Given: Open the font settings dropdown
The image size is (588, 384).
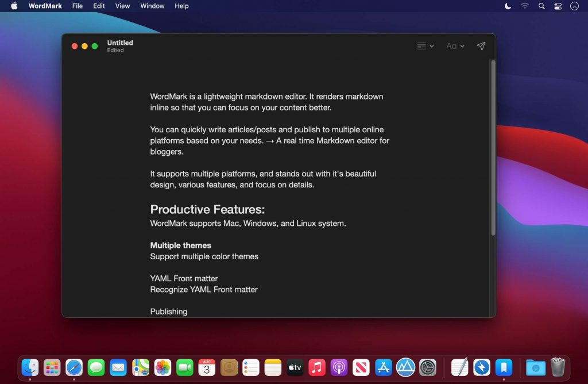Looking at the screenshot, I should coord(462,46).
